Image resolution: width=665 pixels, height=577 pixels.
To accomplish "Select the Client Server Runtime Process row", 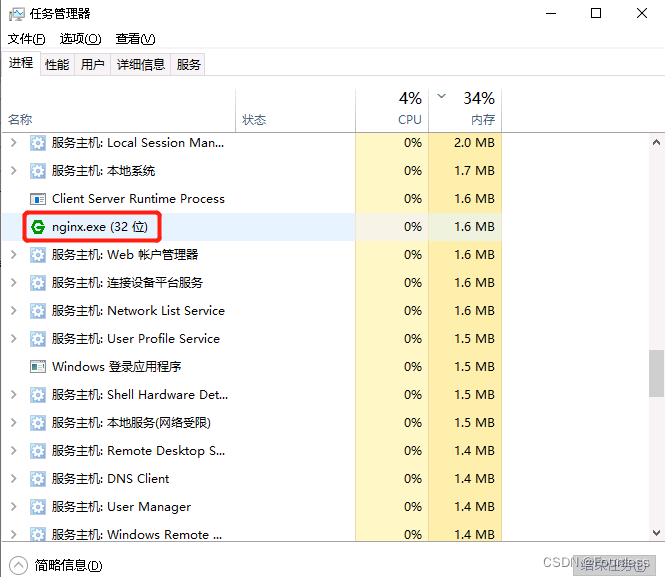I will (252, 199).
